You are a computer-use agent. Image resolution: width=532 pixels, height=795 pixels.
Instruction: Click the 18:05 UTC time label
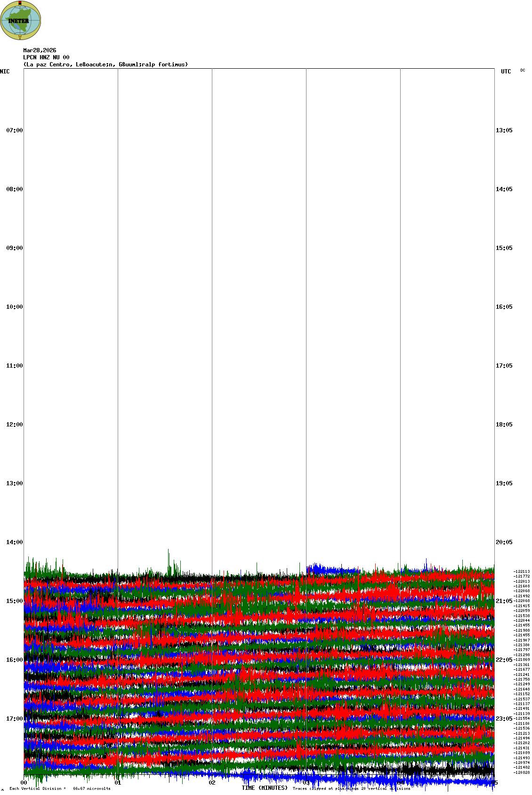pos(504,425)
